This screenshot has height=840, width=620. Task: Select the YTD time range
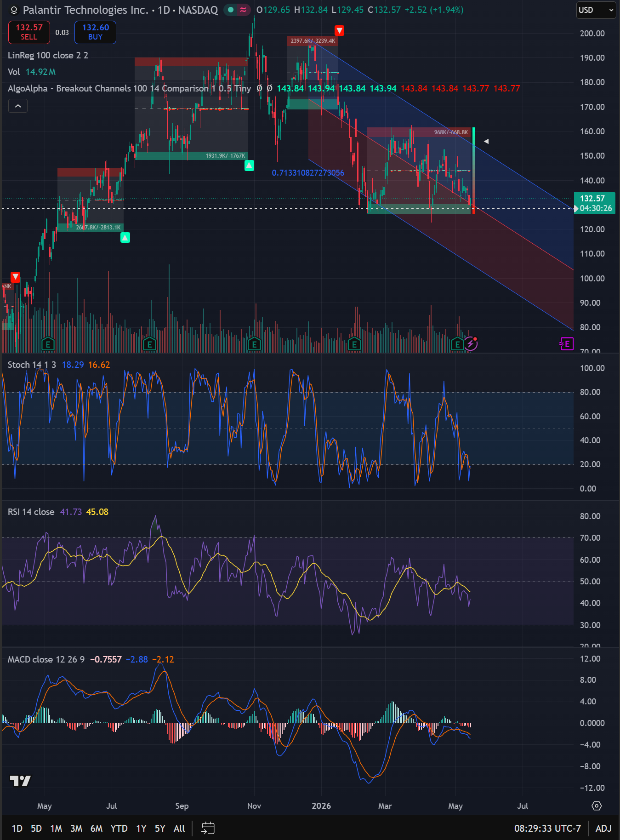pos(119,828)
